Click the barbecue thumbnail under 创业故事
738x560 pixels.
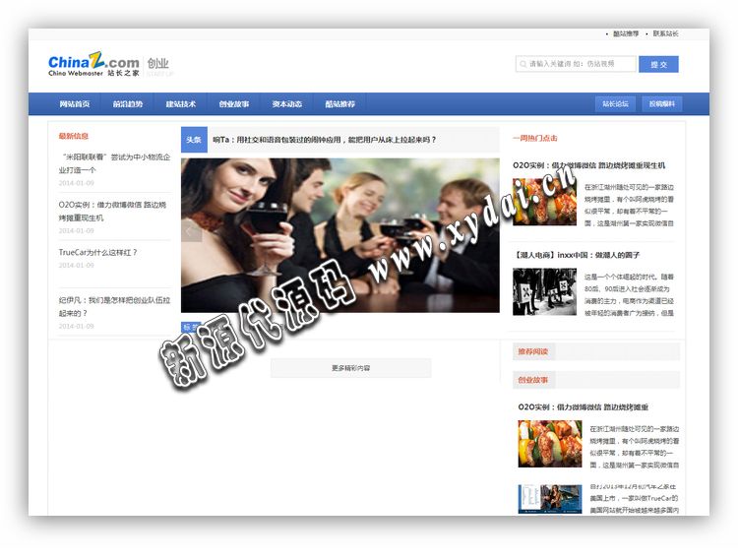(x=550, y=444)
